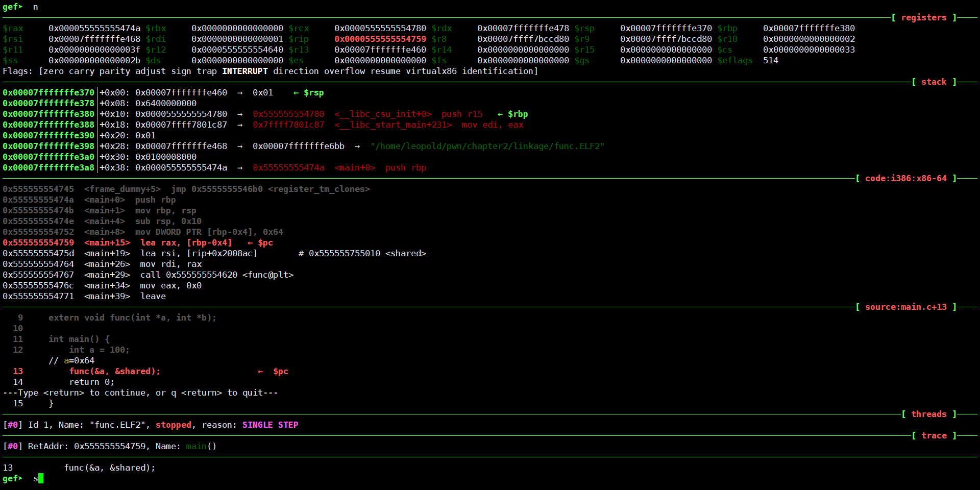The width and height of the screenshot is (980, 490).
Task: Click RetAddr 0x555555554759 in trace
Action: coord(110,446)
